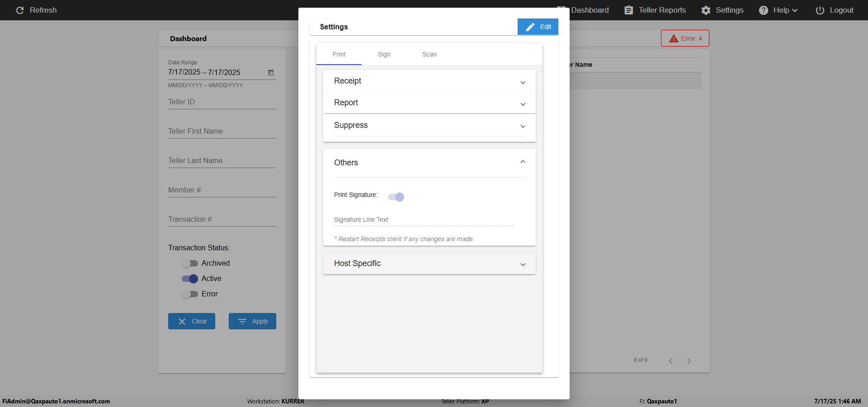Click the Edit button in Settings
The height and width of the screenshot is (407, 868).
[538, 27]
